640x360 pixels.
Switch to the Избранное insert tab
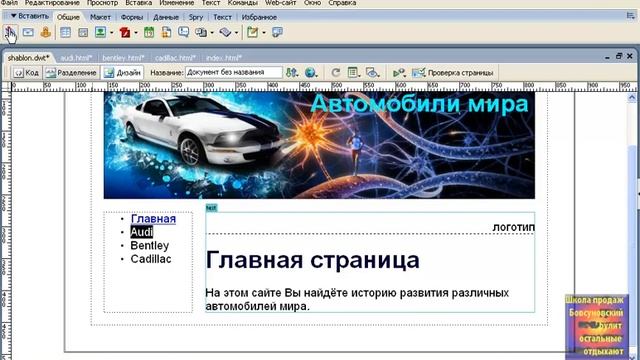pos(259,17)
